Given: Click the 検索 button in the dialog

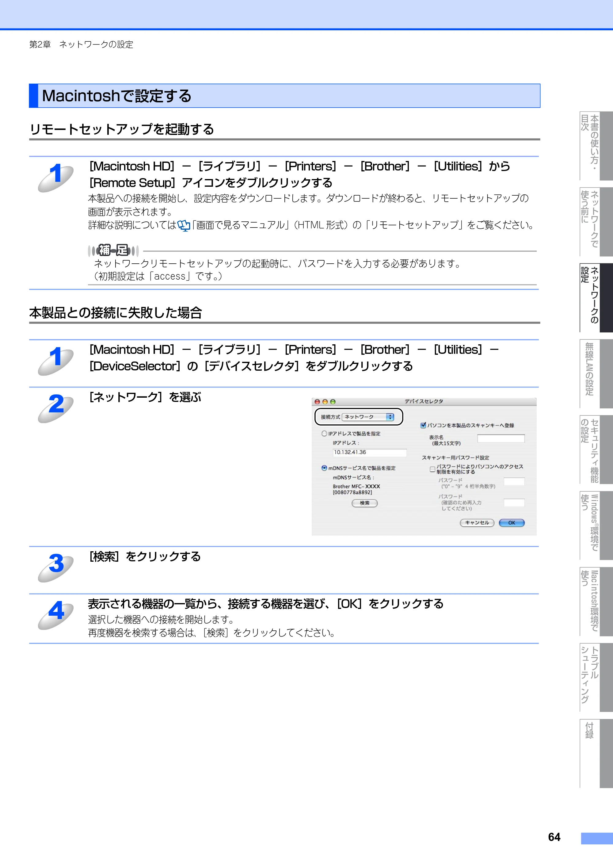Looking at the screenshot, I should tap(364, 503).
